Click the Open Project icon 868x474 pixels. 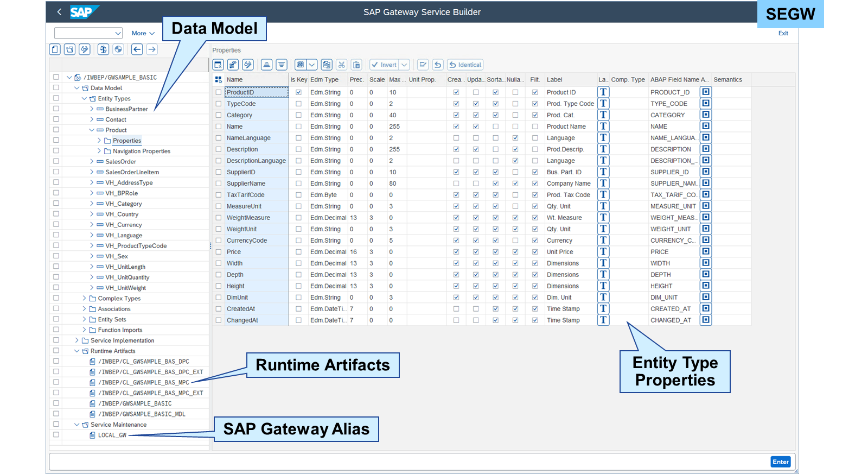pyautogui.click(x=69, y=49)
